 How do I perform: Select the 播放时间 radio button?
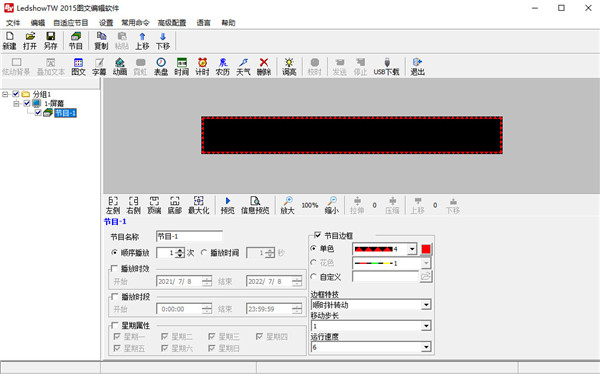click(x=204, y=253)
